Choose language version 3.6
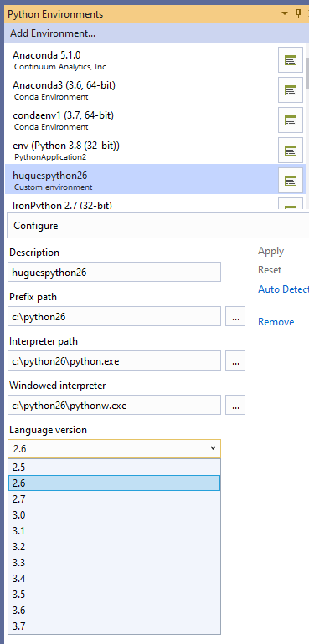The width and height of the screenshot is (309, 644). [x=115, y=611]
